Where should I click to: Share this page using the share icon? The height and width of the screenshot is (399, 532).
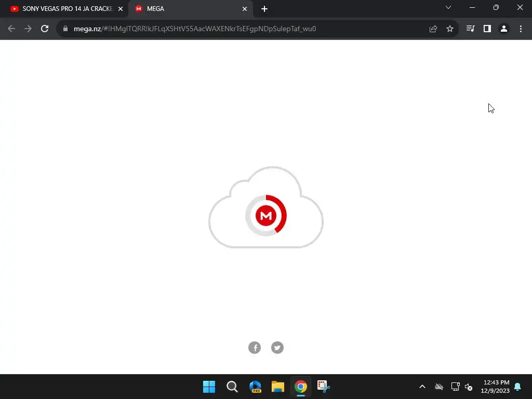tap(433, 29)
